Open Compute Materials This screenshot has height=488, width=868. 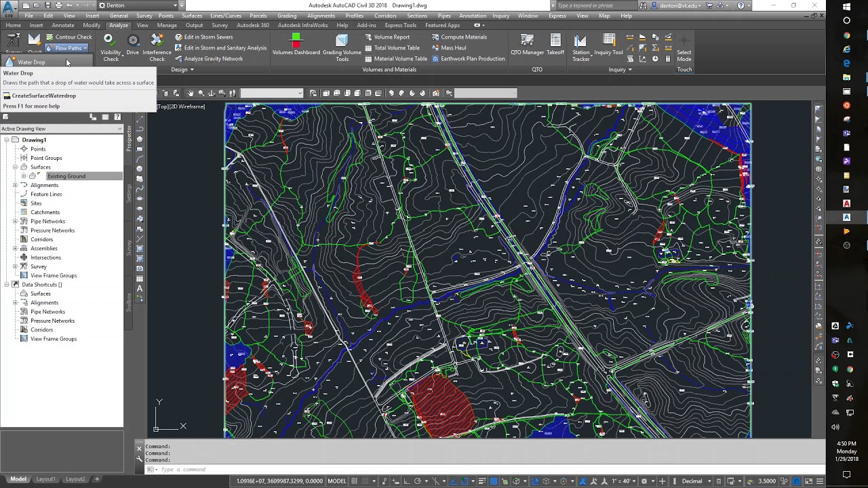459,37
